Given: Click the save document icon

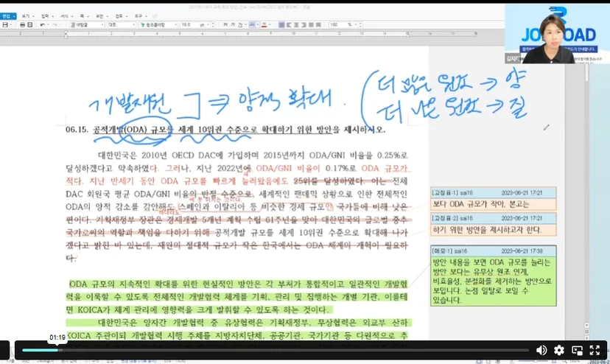Looking at the screenshot, I should coord(5,24).
